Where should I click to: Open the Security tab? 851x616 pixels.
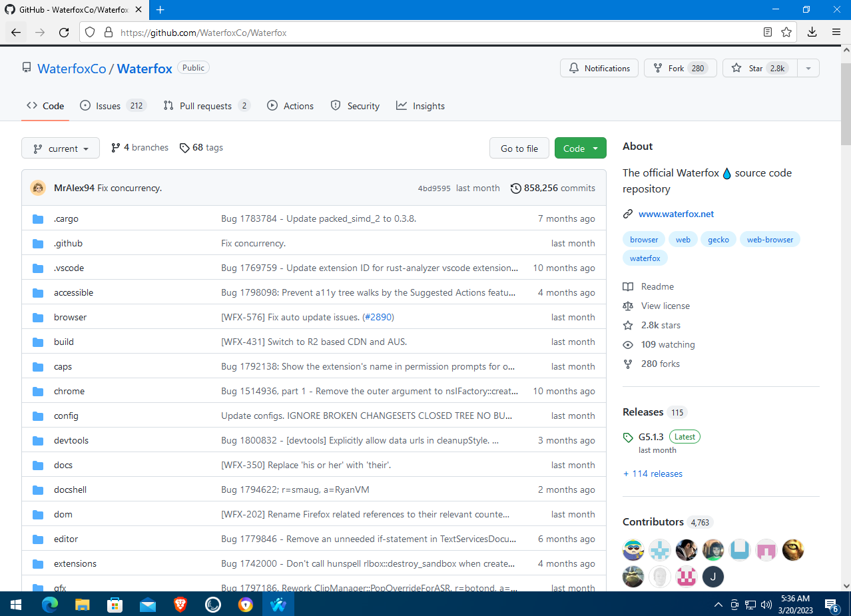tap(355, 106)
